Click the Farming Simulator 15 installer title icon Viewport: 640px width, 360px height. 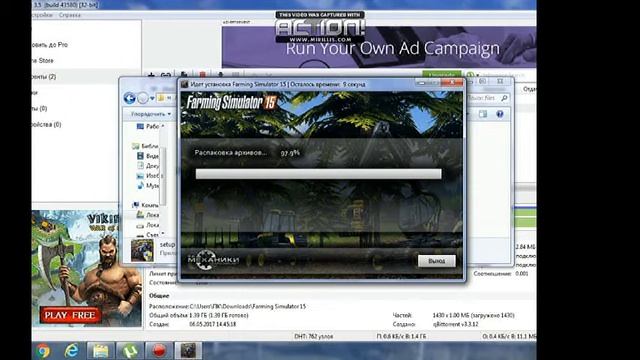point(184,84)
